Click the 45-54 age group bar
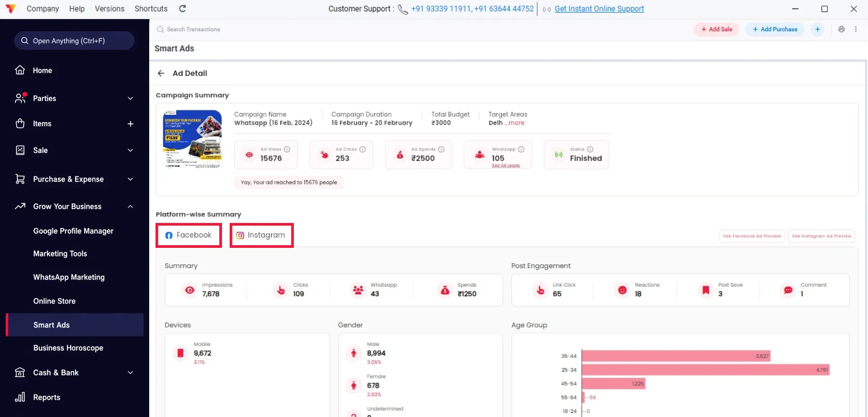Screen dimensions: 868x417 pyautogui.click(x=613, y=384)
